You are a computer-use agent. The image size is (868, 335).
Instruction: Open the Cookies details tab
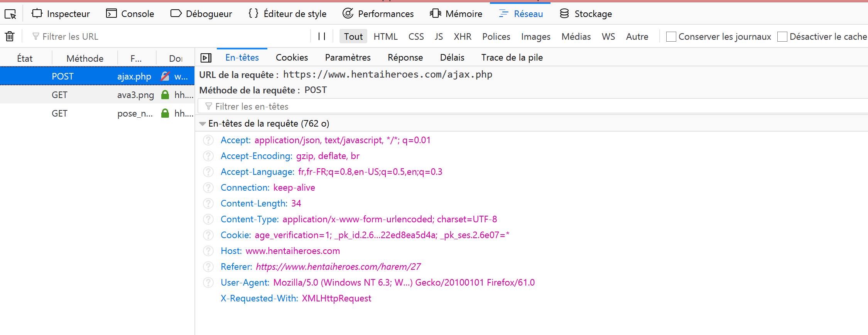(292, 58)
